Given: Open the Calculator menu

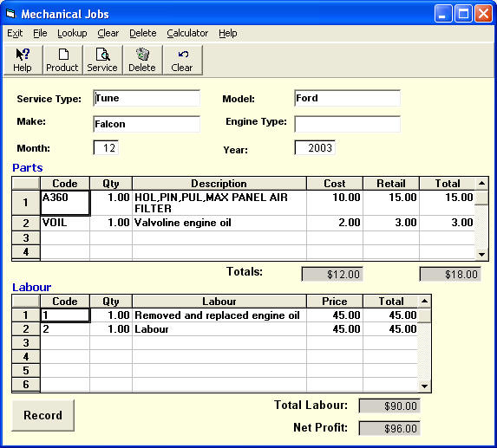Looking at the screenshot, I should point(187,33).
